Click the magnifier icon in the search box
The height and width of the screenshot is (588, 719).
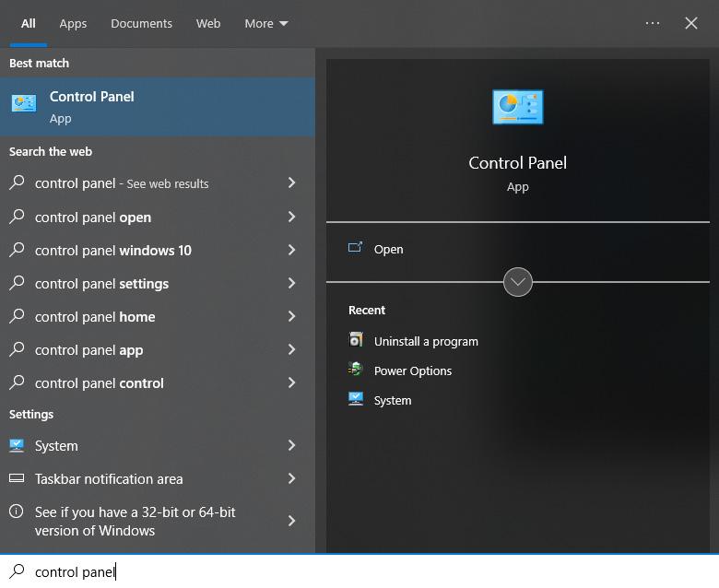coord(17,571)
